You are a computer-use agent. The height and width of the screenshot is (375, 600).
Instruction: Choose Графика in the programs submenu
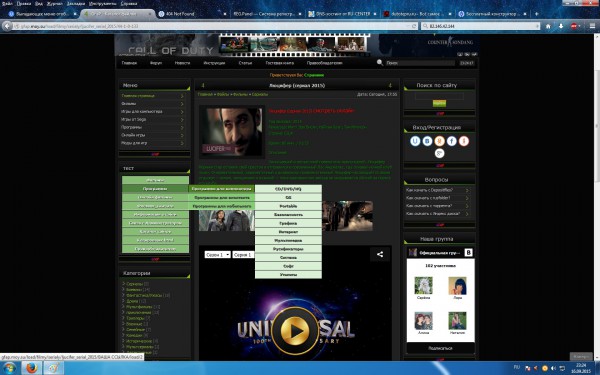tap(288, 223)
